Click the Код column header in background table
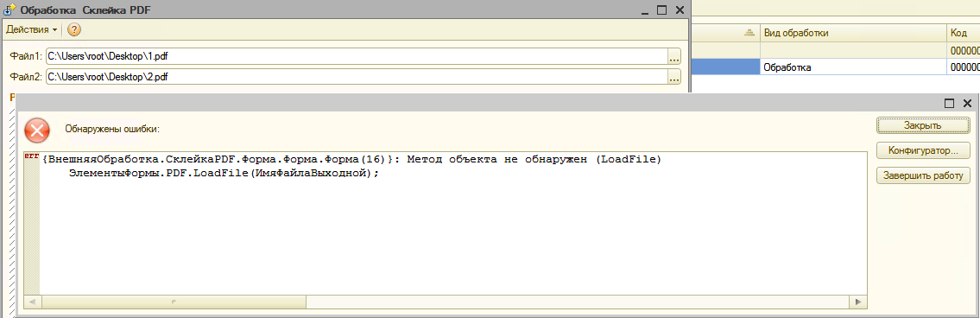This screenshot has height=318, width=980. click(x=963, y=33)
